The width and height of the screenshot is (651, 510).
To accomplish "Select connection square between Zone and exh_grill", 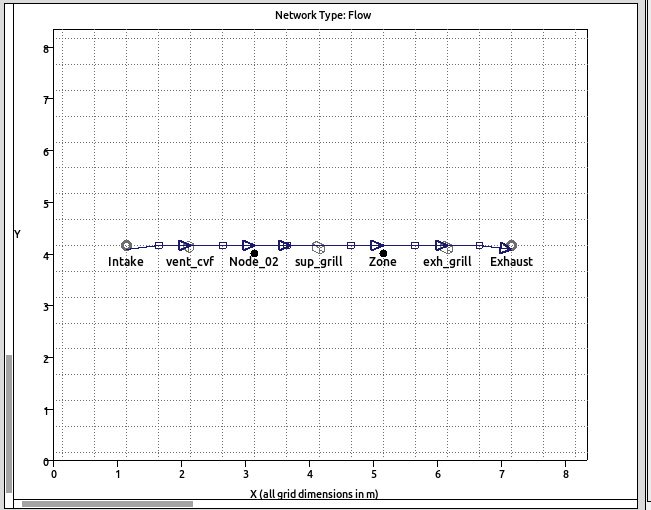I will [x=415, y=245].
